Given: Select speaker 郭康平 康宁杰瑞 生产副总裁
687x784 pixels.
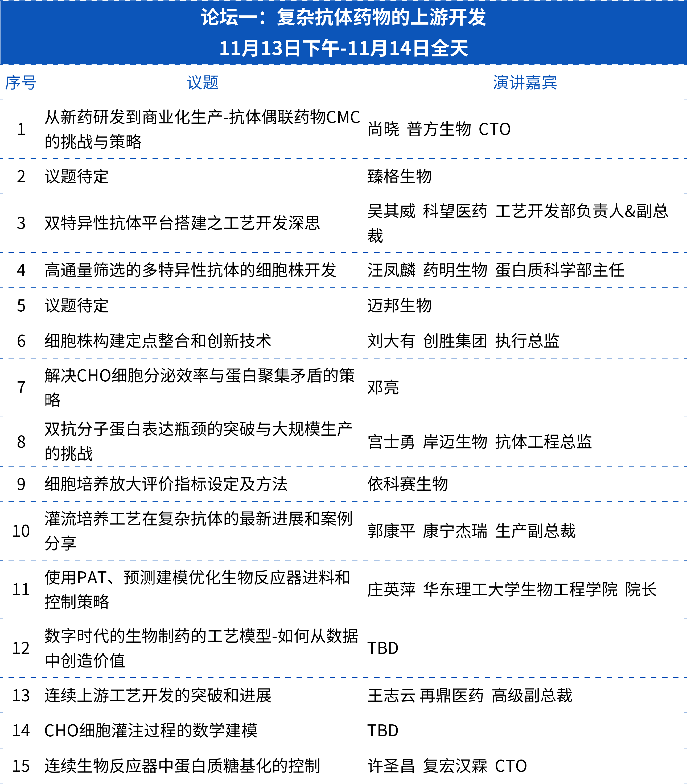Looking at the screenshot, I should pos(472,531).
